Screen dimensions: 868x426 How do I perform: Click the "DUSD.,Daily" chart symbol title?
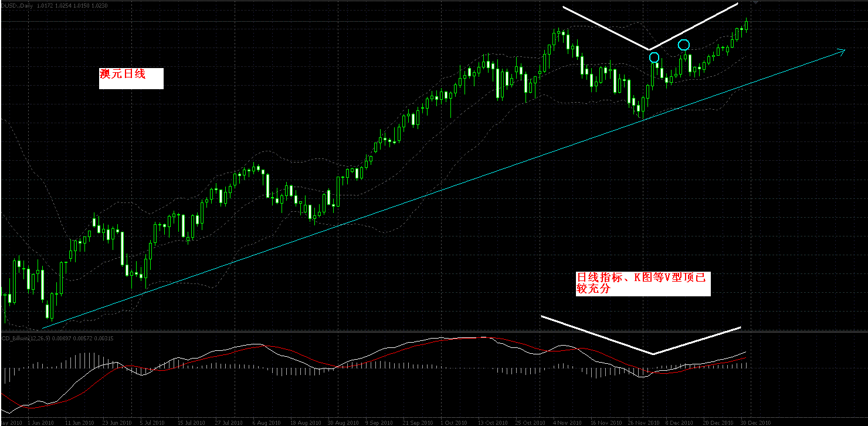point(17,5)
